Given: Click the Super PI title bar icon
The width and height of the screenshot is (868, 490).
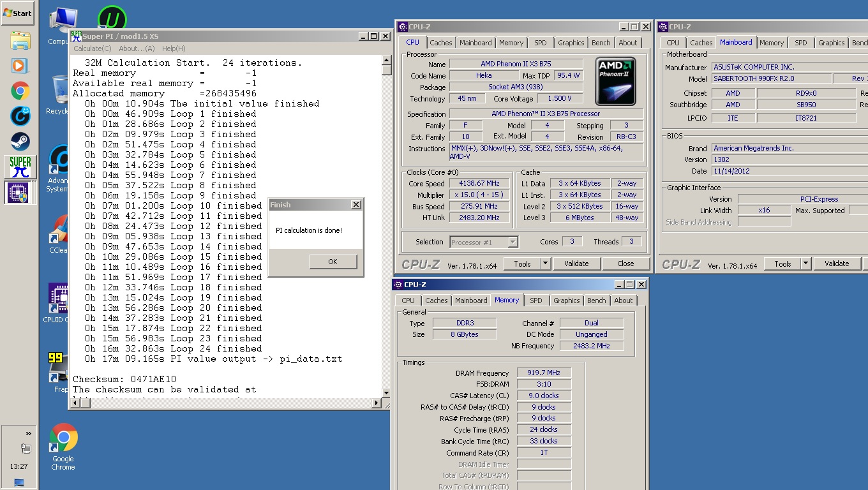Looking at the screenshot, I should [76, 36].
